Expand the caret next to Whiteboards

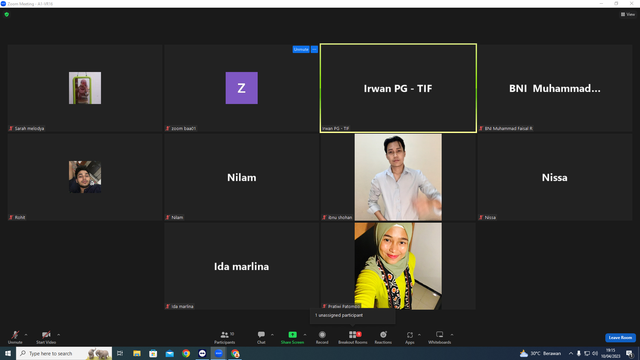point(452,335)
